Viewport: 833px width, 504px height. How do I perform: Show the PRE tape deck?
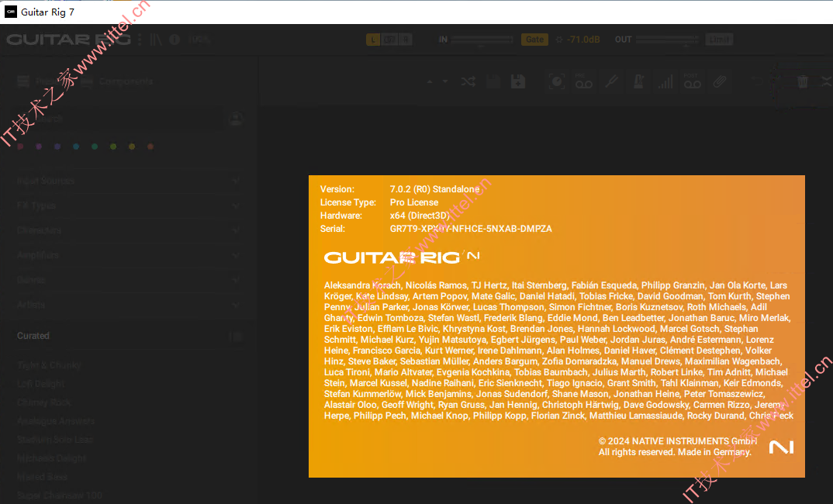(x=583, y=81)
